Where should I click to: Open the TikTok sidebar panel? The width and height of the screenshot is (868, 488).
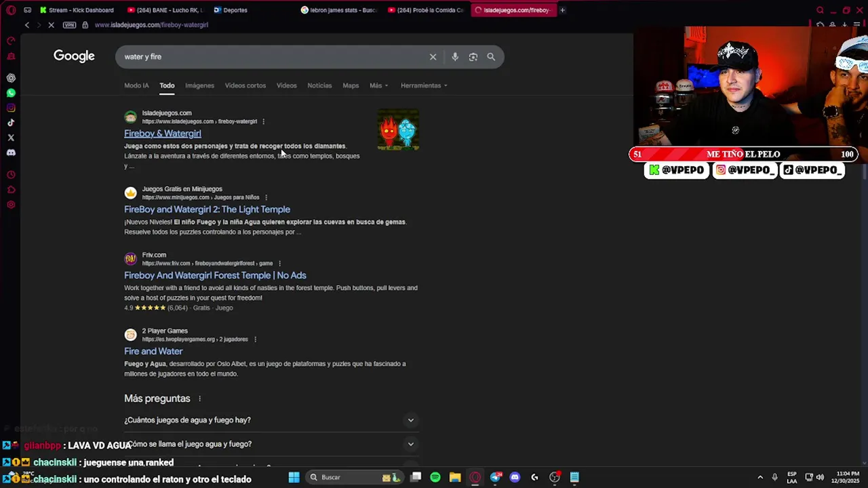click(x=11, y=123)
